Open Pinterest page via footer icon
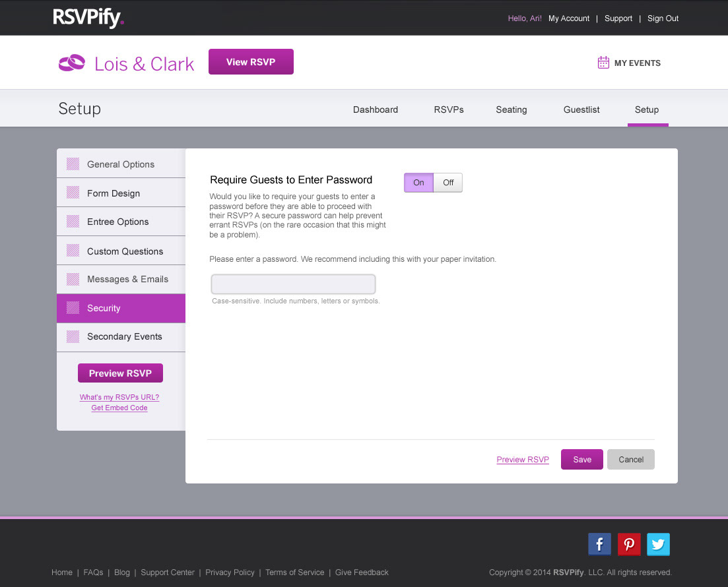Image resolution: width=728 pixels, height=587 pixels. point(629,544)
